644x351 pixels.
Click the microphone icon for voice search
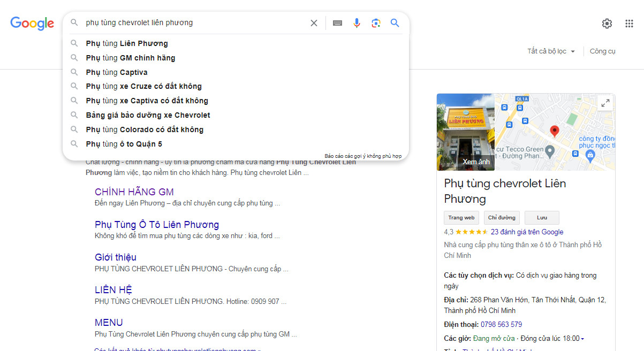coord(357,23)
